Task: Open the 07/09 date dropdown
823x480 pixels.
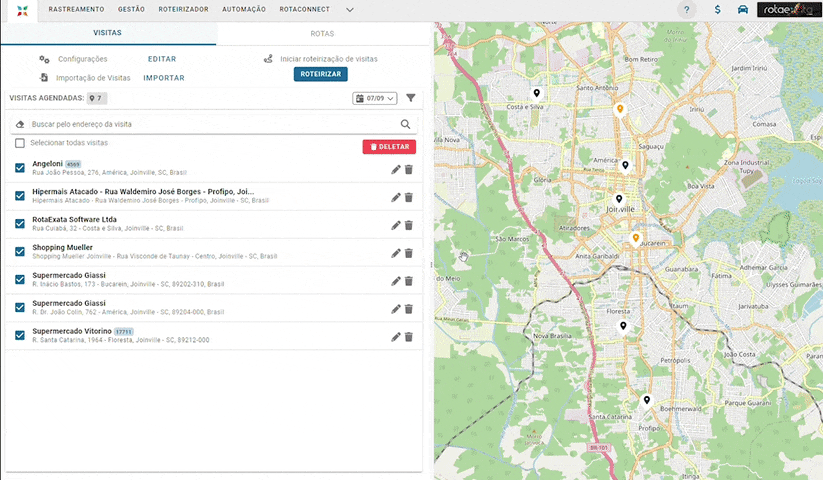Action: tap(375, 98)
